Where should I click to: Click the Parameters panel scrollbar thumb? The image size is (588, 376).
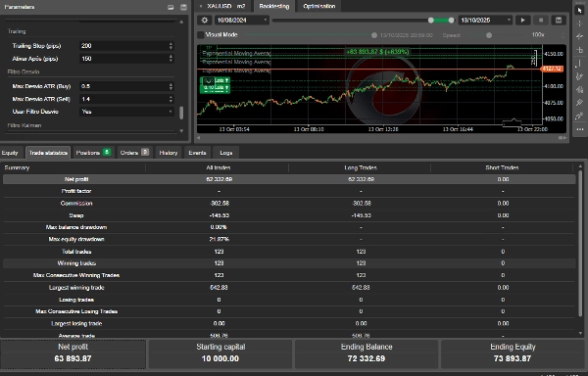coord(181,113)
